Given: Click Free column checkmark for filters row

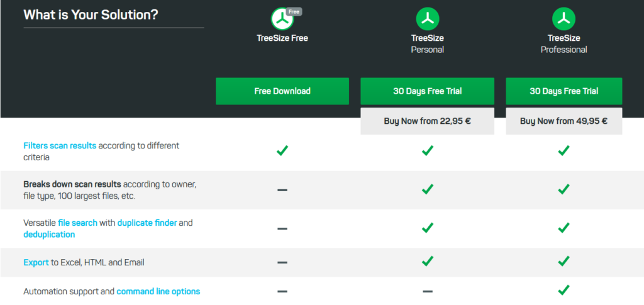Looking at the screenshot, I should coord(282,151).
